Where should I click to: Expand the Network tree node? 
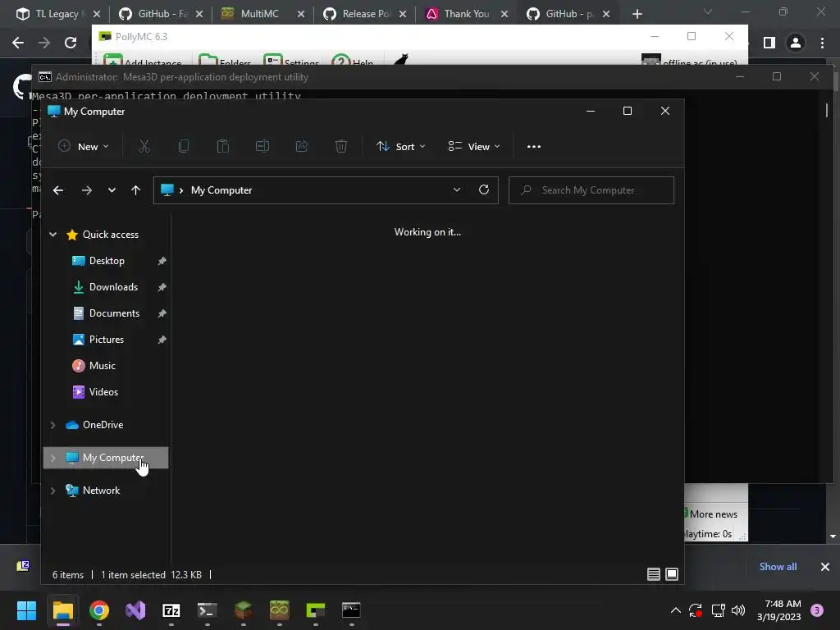tap(53, 491)
